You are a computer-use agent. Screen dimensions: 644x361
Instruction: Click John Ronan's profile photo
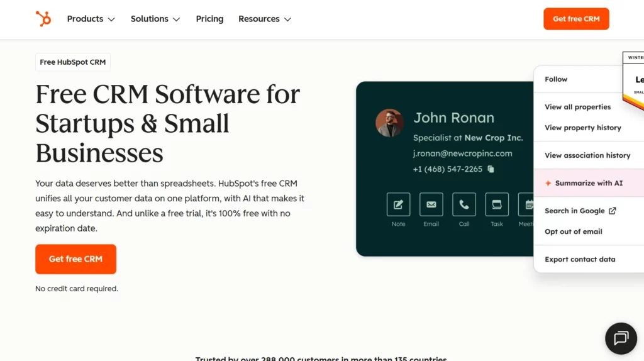point(389,123)
